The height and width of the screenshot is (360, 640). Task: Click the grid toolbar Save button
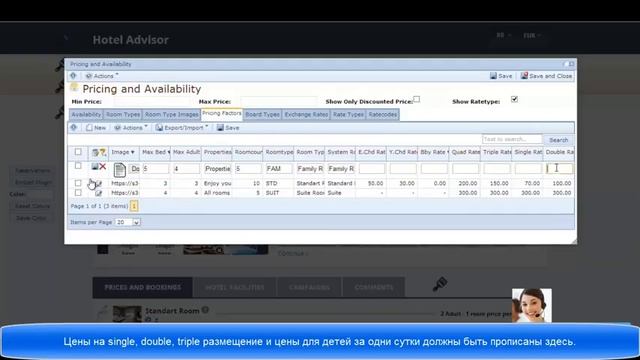point(228,128)
